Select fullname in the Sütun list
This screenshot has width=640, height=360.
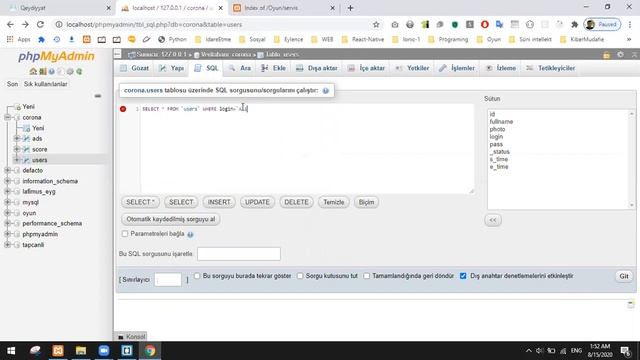(501, 122)
